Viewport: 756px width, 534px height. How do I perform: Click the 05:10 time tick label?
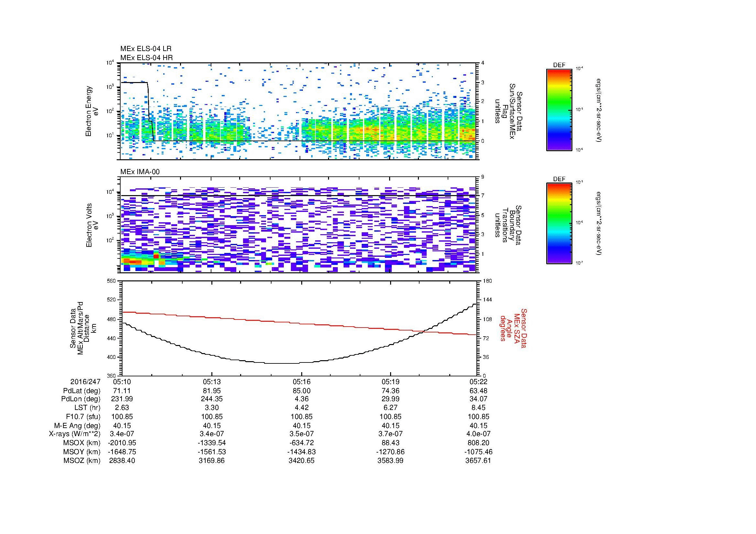122,382
